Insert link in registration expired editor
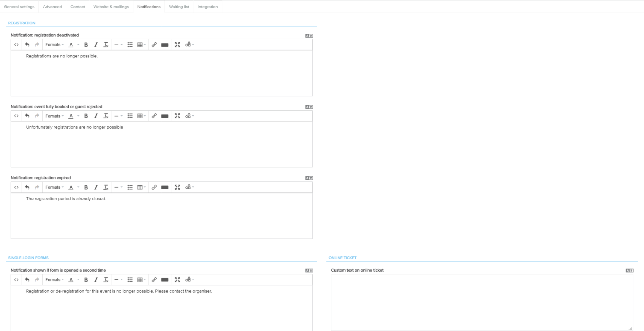644x331 pixels. [x=154, y=187]
